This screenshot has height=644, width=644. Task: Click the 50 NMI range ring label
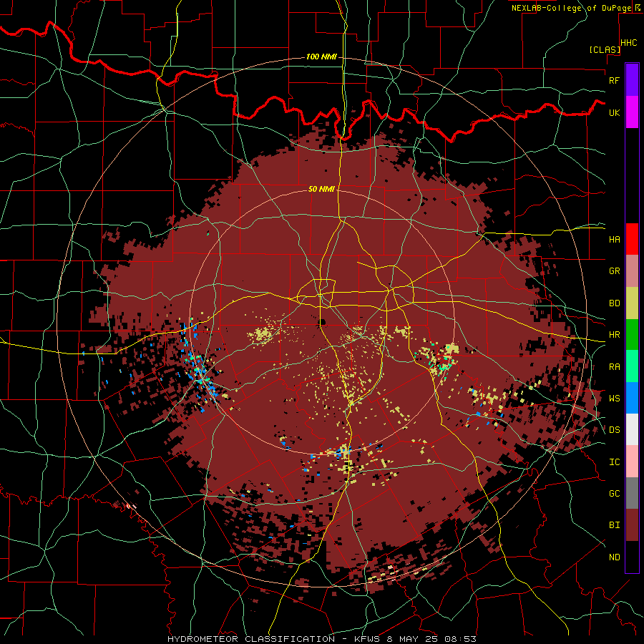[x=321, y=189]
